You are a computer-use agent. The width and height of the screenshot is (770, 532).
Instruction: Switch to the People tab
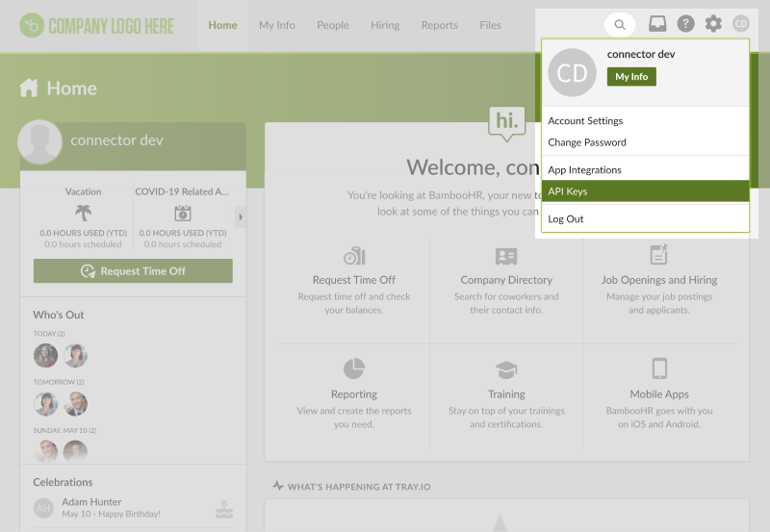click(x=333, y=25)
